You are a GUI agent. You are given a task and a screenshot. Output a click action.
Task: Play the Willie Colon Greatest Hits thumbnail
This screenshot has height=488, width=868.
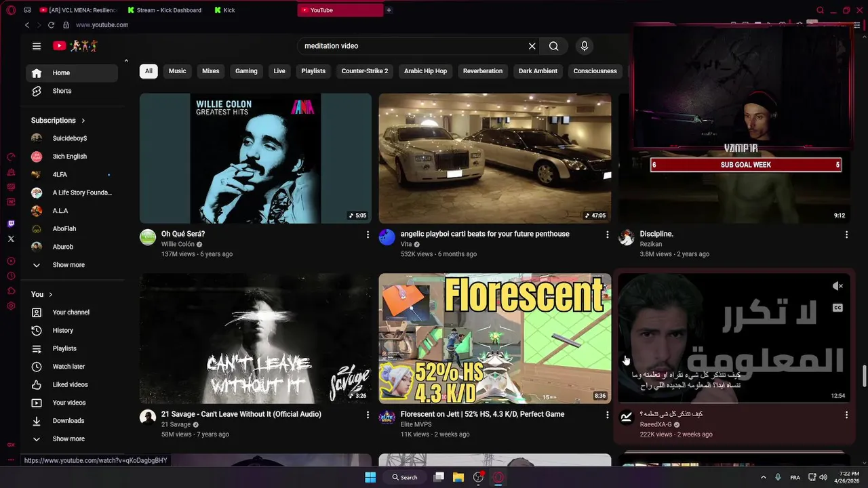tap(256, 159)
